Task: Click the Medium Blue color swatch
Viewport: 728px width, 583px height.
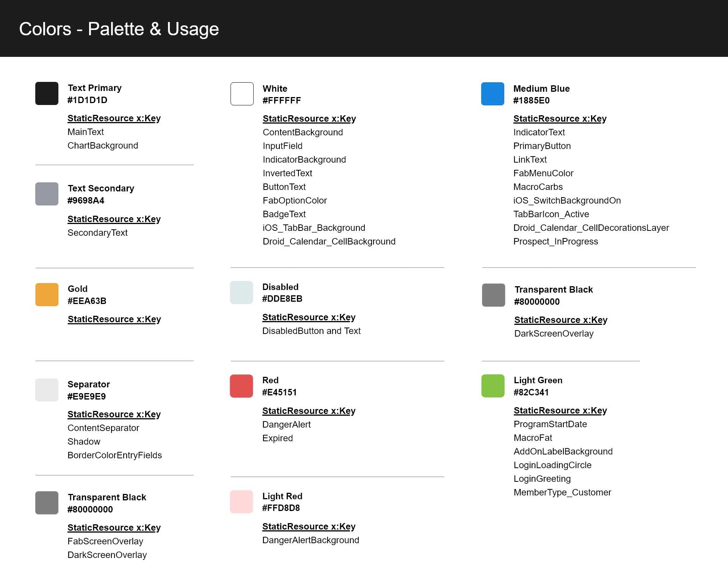Action: (493, 94)
